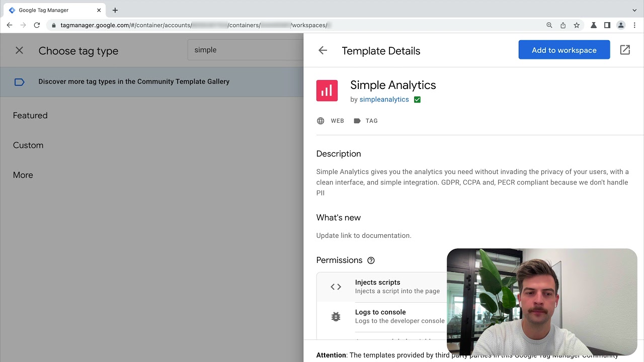Reload the page
Image resolution: width=644 pixels, height=362 pixels.
(x=37, y=25)
